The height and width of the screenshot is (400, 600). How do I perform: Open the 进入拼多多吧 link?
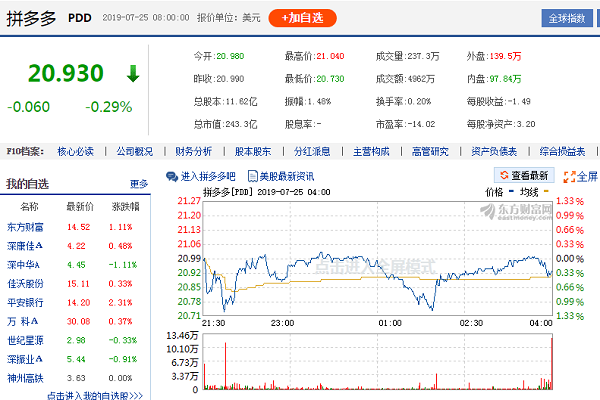point(208,176)
